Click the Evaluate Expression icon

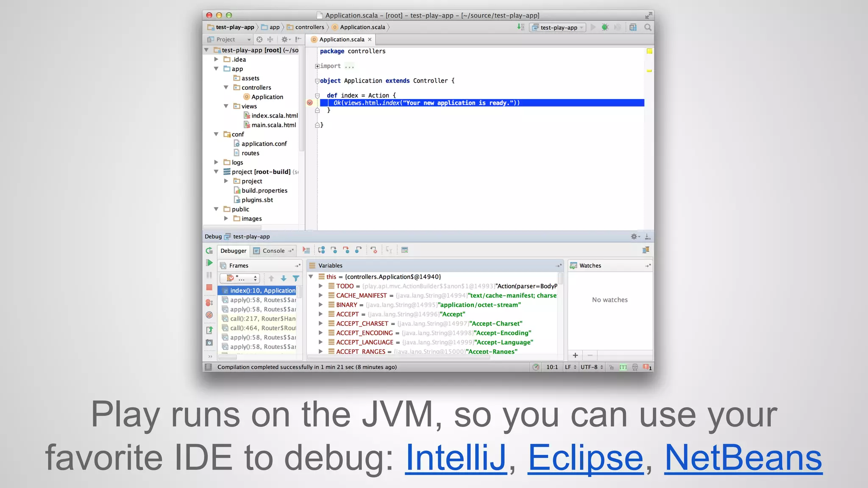click(405, 250)
